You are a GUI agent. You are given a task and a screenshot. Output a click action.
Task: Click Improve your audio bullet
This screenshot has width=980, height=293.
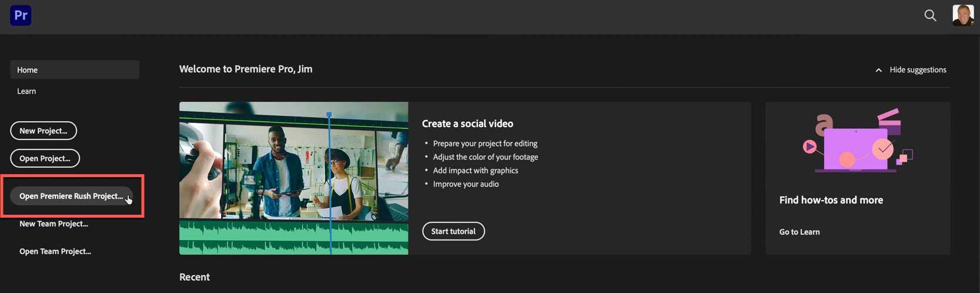click(466, 184)
